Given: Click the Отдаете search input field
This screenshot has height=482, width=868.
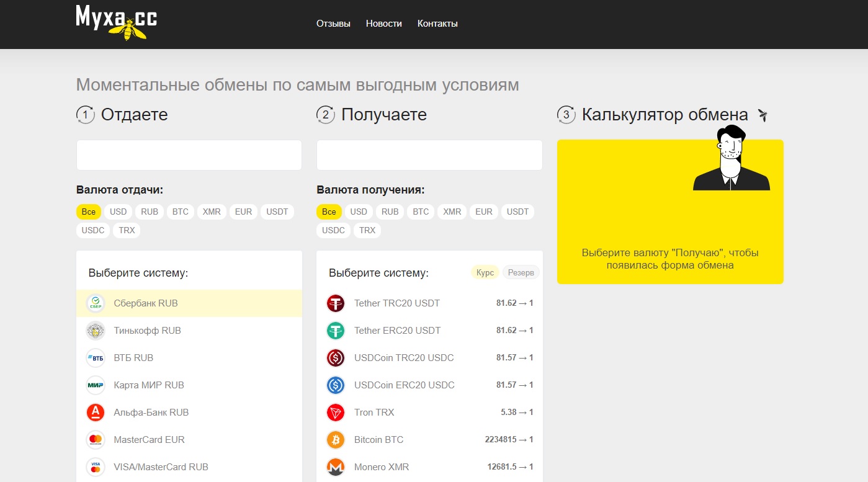Looking at the screenshot, I should point(189,155).
